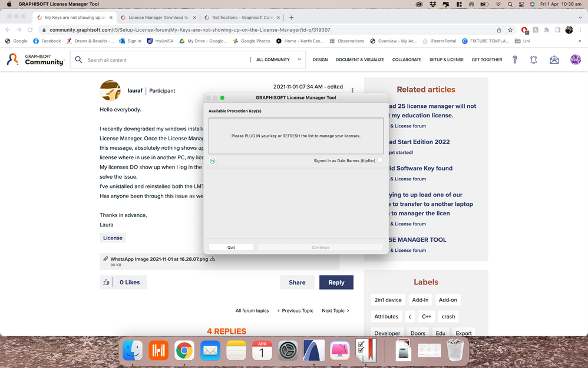Open the purple user avatar menu

coord(576,60)
